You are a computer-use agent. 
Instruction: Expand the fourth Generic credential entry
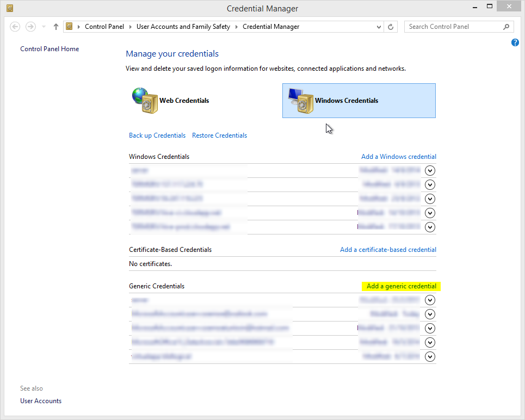[430, 342]
